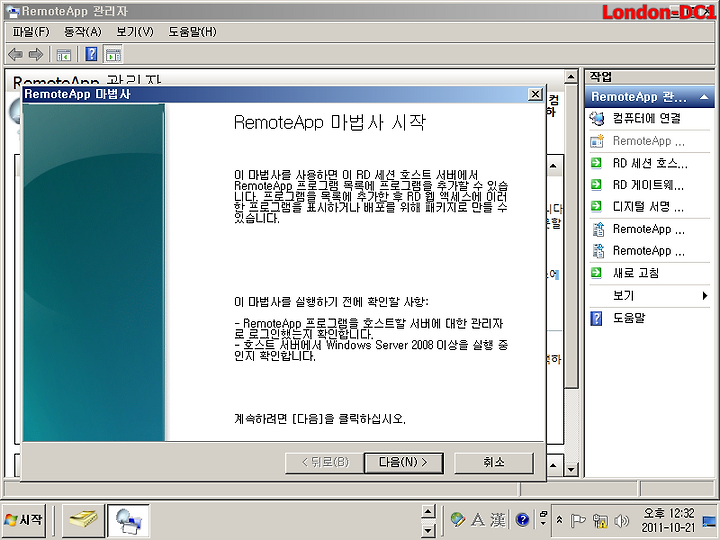
Task: Open the 파일(F) menu
Action: point(31,32)
